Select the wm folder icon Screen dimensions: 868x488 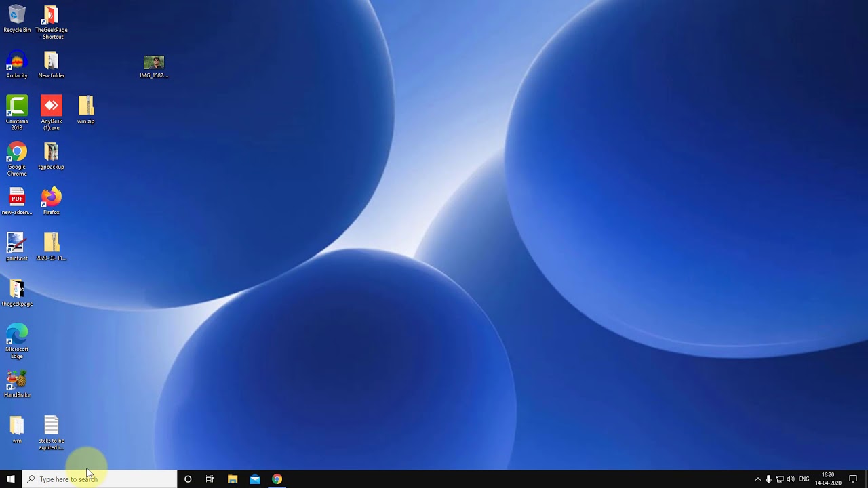17,430
